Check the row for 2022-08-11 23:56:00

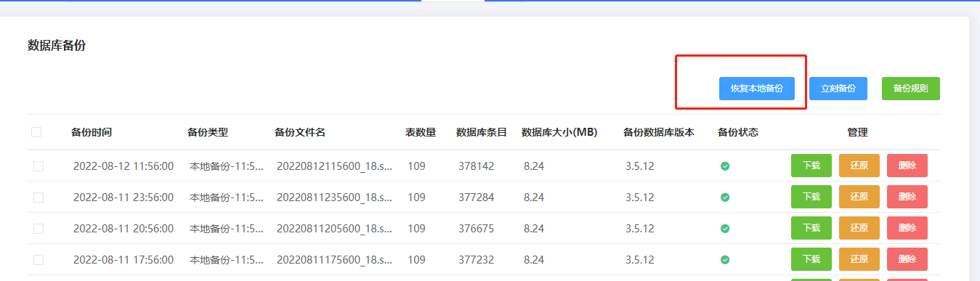(x=39, y=197)
